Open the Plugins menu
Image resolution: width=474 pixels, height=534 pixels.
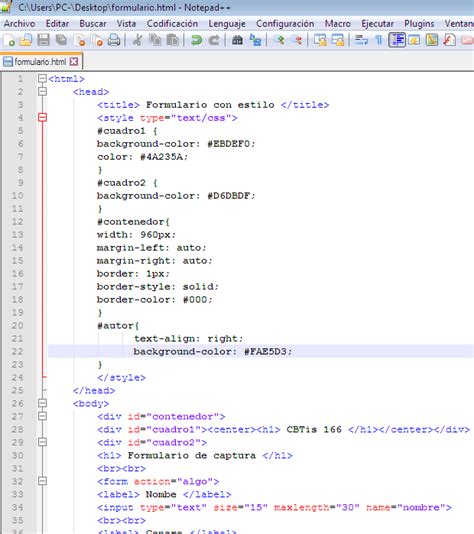[419, 23]
